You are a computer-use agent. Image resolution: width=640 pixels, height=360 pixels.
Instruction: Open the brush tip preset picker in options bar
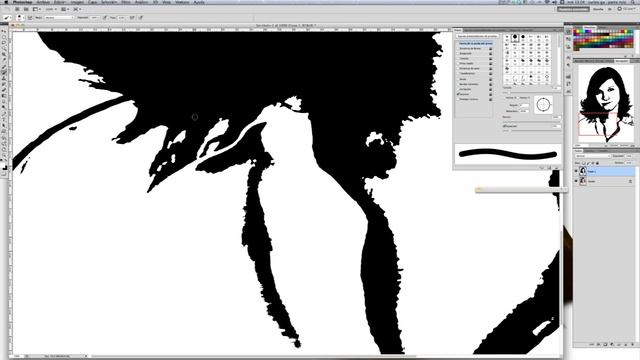pos(20,18)
